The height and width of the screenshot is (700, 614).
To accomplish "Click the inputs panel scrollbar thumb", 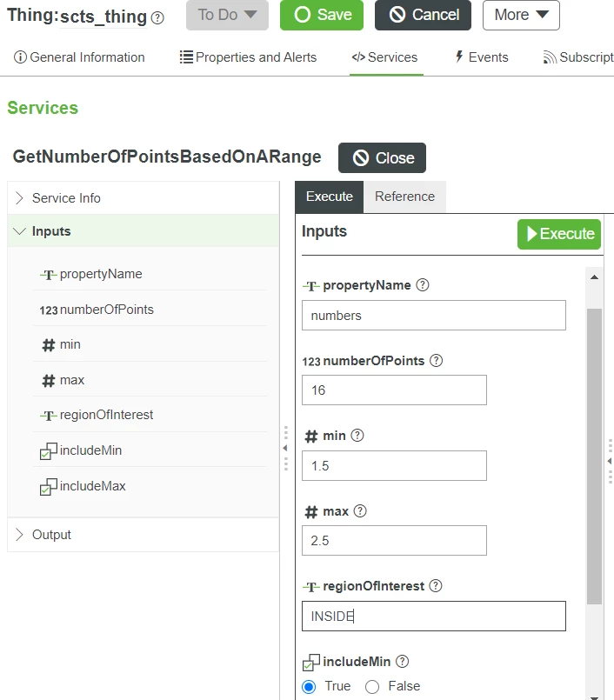I will pyautogui.click(x=594, y=457).
